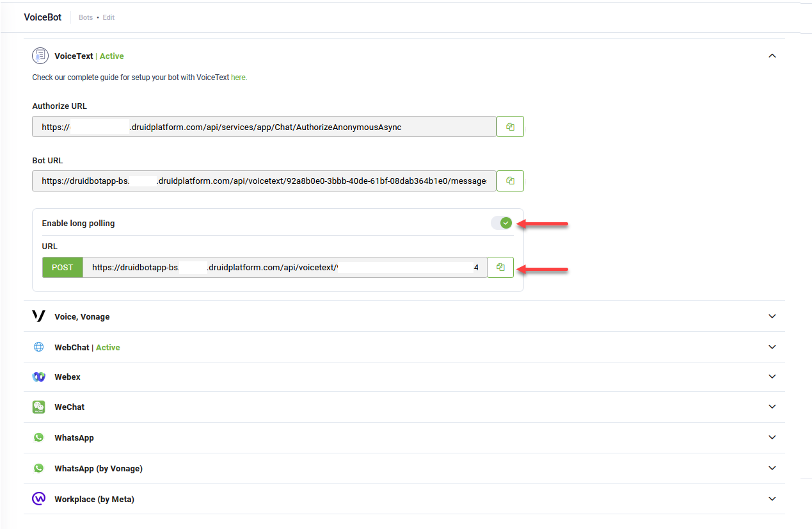
Task: Expand the Voice, Vonage section chevron
Action: [772, 316]
